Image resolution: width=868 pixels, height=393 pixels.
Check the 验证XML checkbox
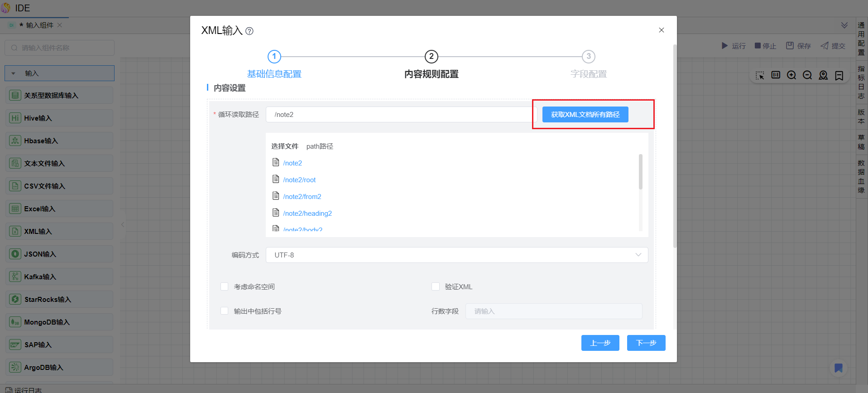[x=436, y=286]
